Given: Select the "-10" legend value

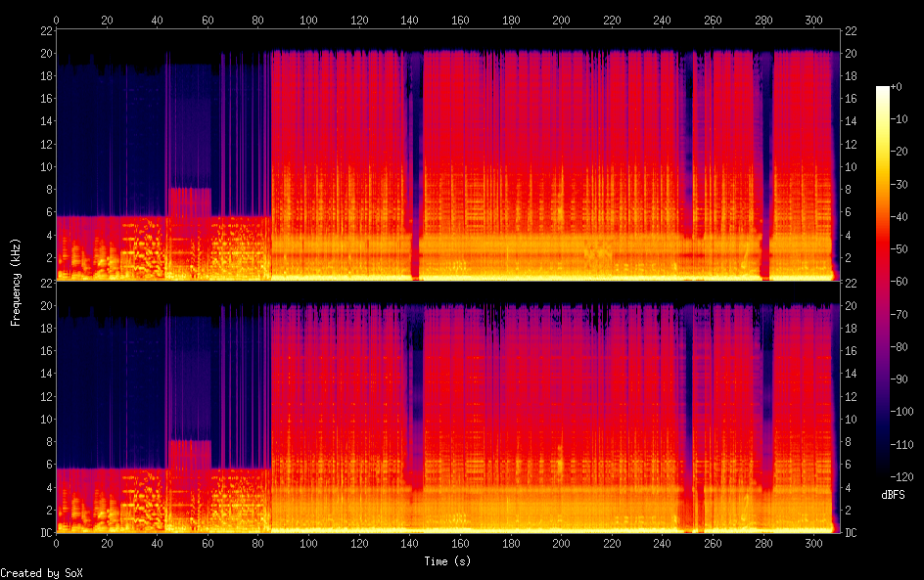Looking at the screenshot, I should [x=899, y=119].
